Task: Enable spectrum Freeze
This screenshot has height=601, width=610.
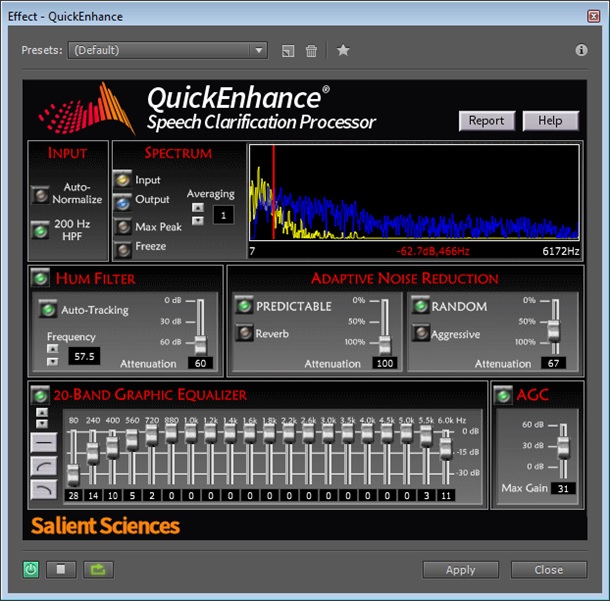Action: click(123, 250)
